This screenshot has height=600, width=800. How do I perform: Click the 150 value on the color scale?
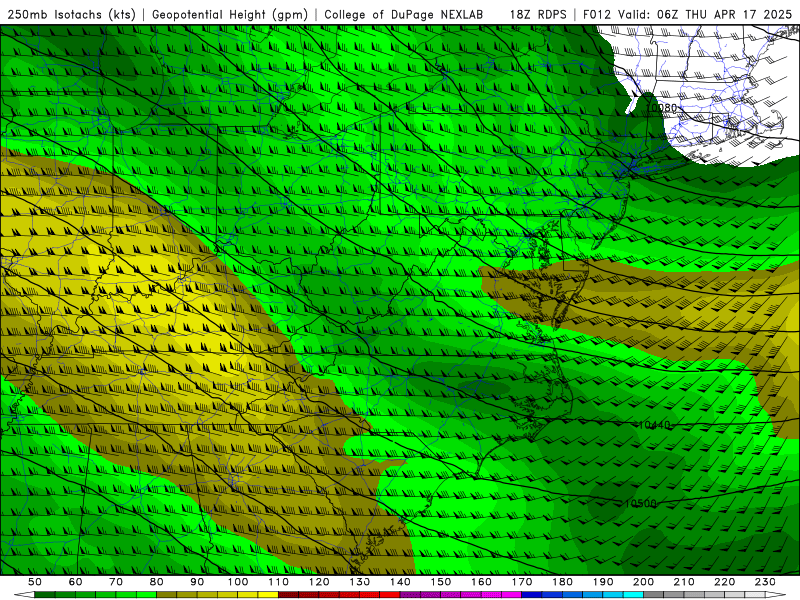pyautogui.click(x=441, y=582)
